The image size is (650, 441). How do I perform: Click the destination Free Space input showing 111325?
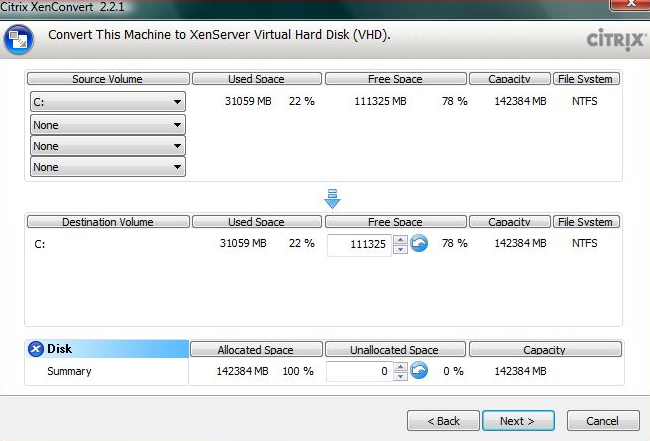pos(359,244)
